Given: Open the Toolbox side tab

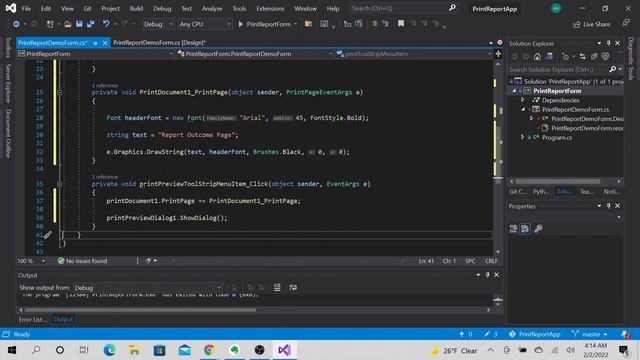Looking at the screenshot, I should tap(7, 47).
